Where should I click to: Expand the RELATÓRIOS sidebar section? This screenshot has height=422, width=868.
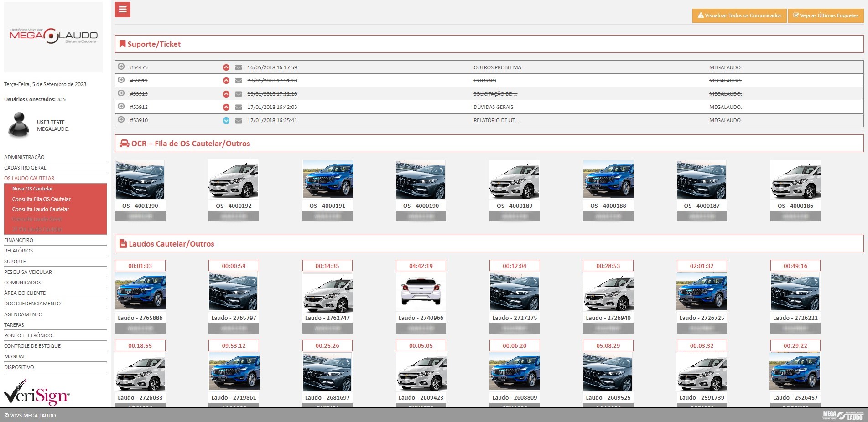click(x=18, y=251)
